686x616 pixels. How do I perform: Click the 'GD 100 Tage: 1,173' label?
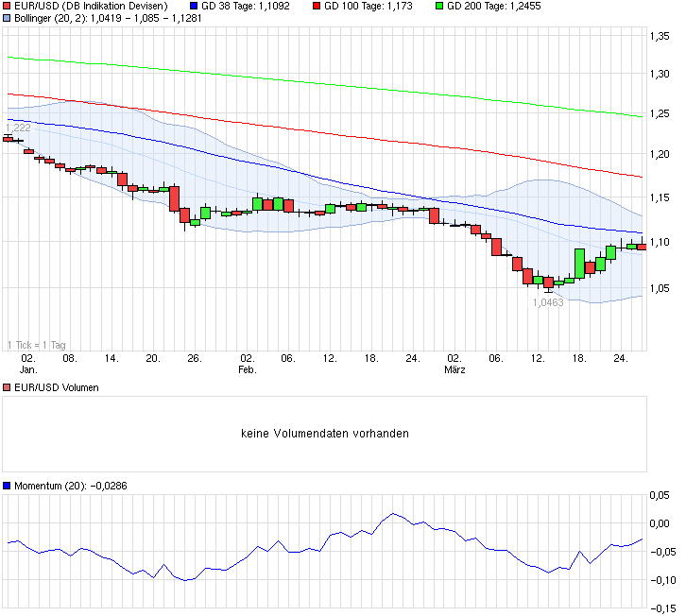(x=369, y=6)
